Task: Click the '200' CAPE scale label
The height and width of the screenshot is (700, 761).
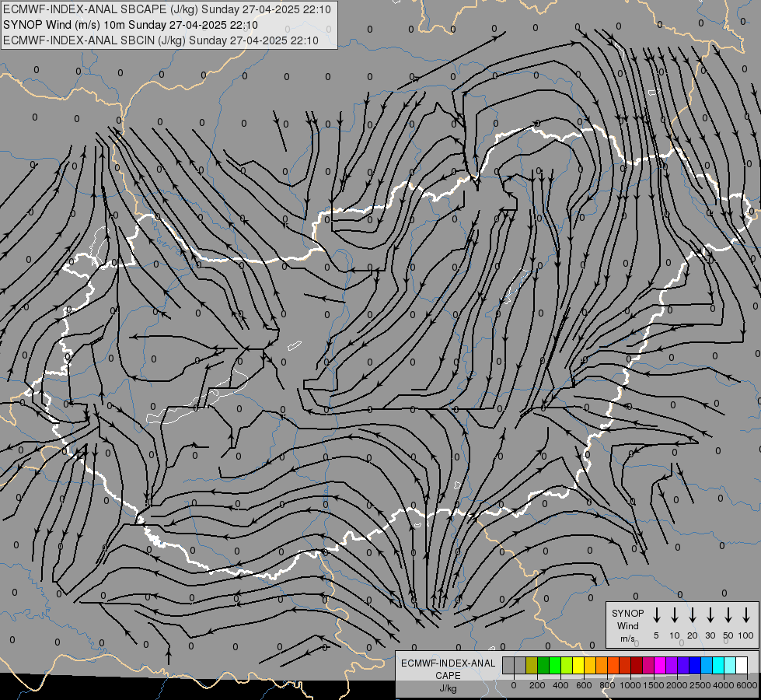Action: pyautogui.click(x=537, y=685)
